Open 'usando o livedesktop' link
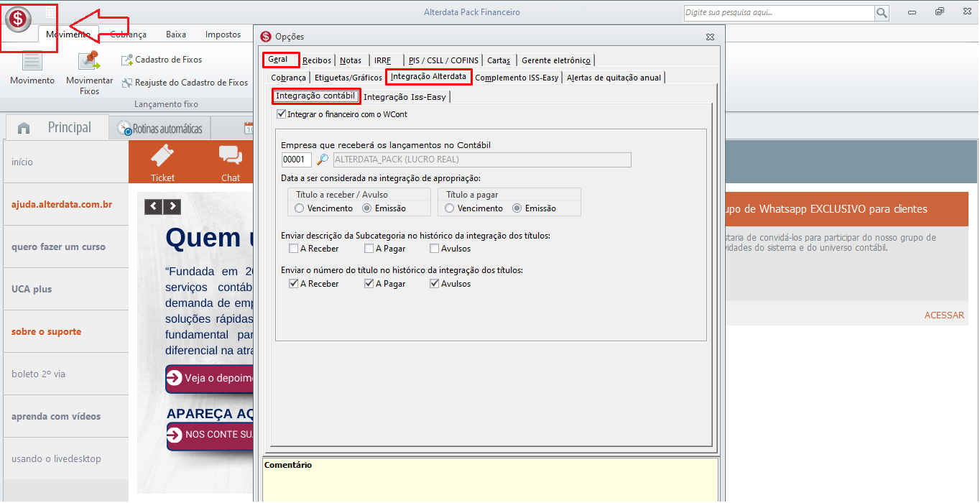This screenshot has height=503, width=980. pos(56,459)
